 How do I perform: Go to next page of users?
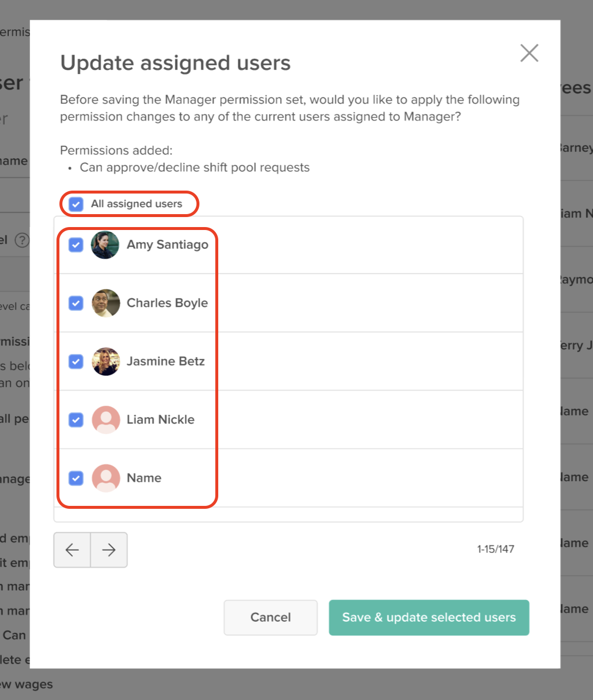coord(109,549)
